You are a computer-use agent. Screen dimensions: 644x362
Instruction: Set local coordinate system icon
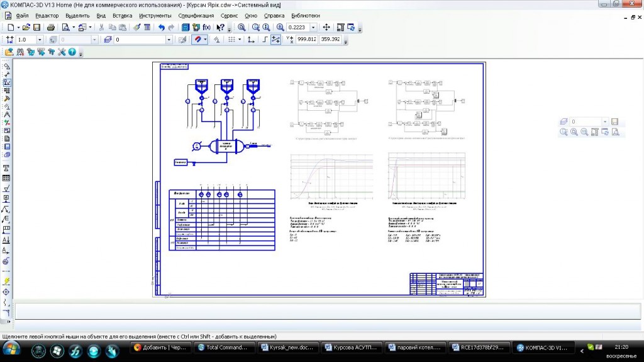[x=251, y=40]
